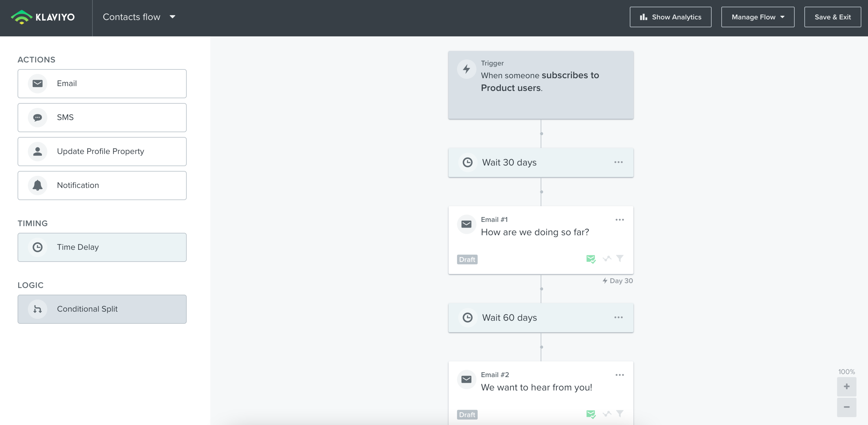868x425 pixels.
Task: Zoom out the canvas with minus button
Action: (x=846, y=407)
